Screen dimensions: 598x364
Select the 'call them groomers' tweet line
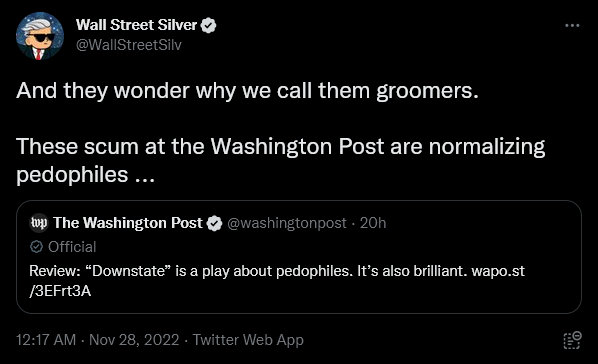click(x=247, y=91)
